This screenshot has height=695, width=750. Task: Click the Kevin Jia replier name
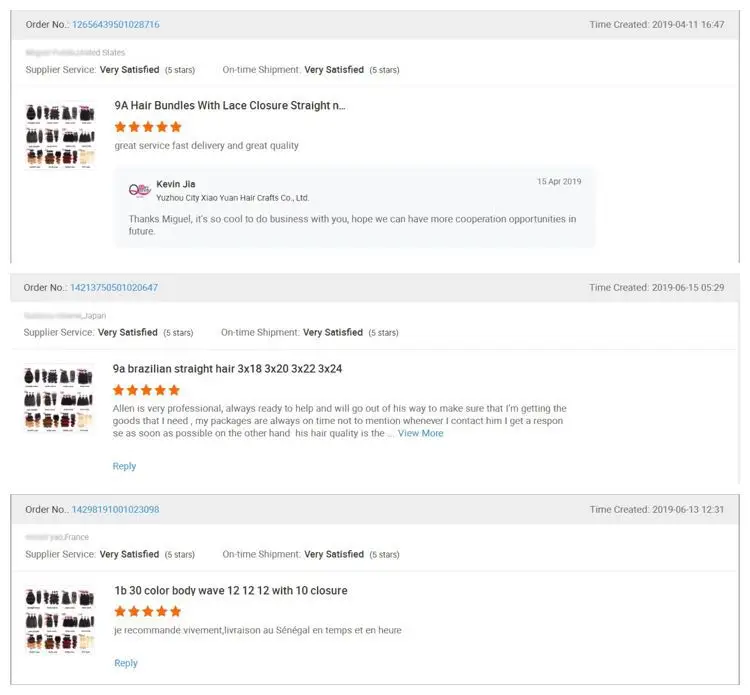click(x=176, y=184)
